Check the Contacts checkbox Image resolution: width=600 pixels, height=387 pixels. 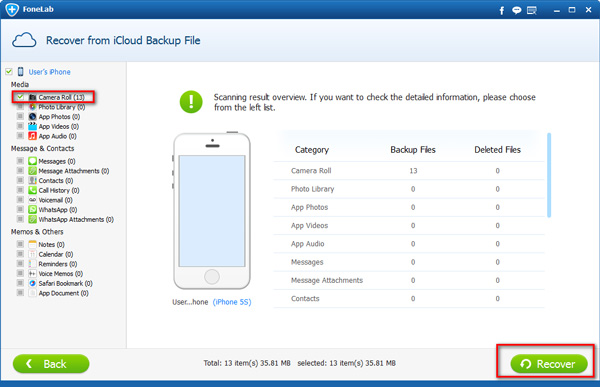coord(20,180)
